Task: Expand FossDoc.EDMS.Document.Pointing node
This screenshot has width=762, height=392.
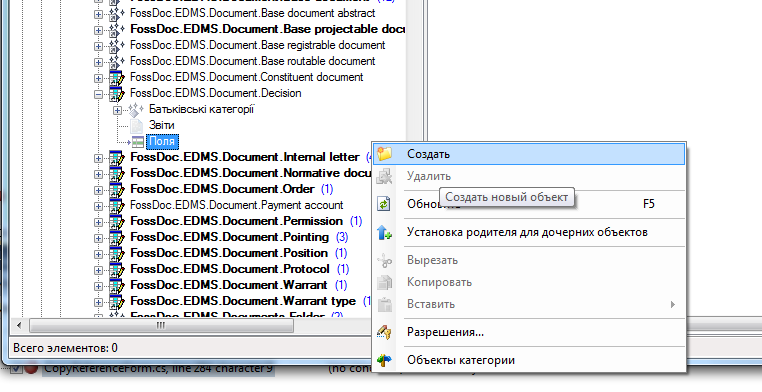Action: tap(99, 238)
